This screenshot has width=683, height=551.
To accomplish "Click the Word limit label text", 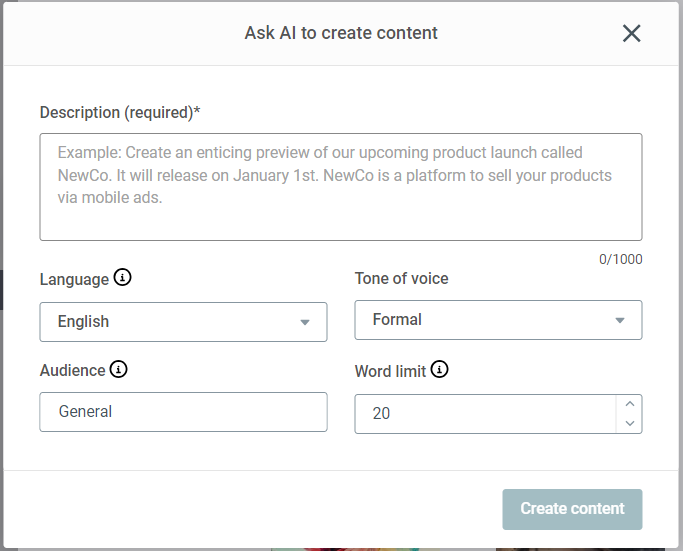I will (x=390, y=371).
